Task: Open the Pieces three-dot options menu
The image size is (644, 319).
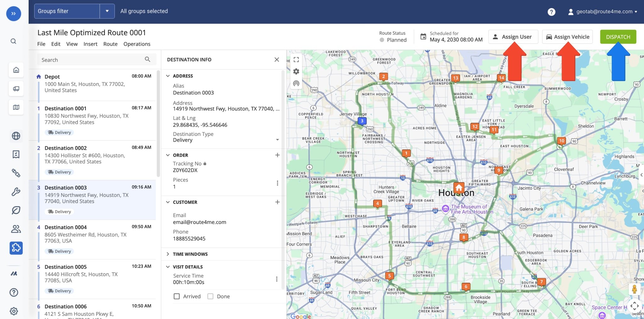Action: point(277,183)
